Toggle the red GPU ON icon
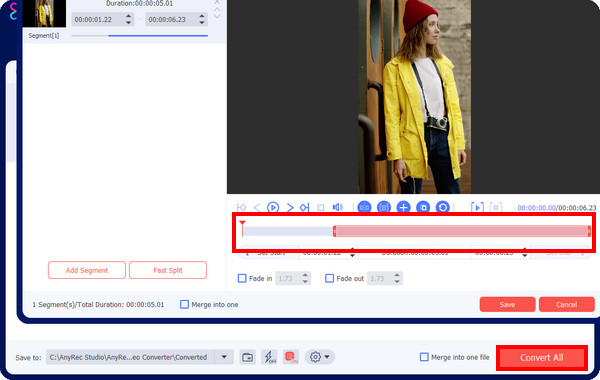 [x=291, y=357]
